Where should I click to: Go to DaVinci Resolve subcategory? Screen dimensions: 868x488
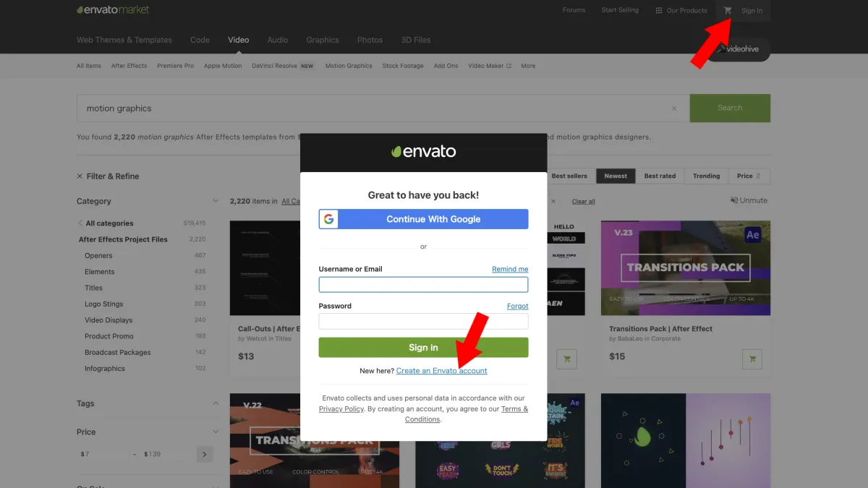(274, 66)
